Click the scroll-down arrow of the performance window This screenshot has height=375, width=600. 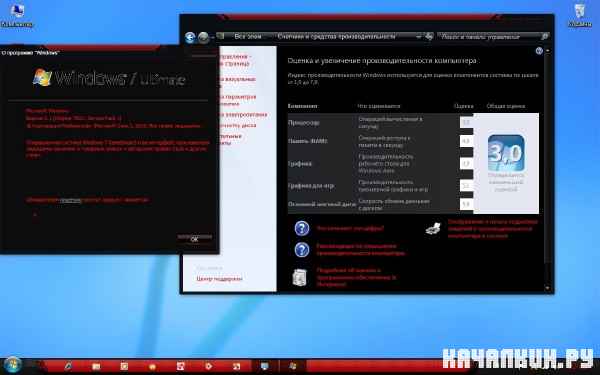tap(547, 288)
